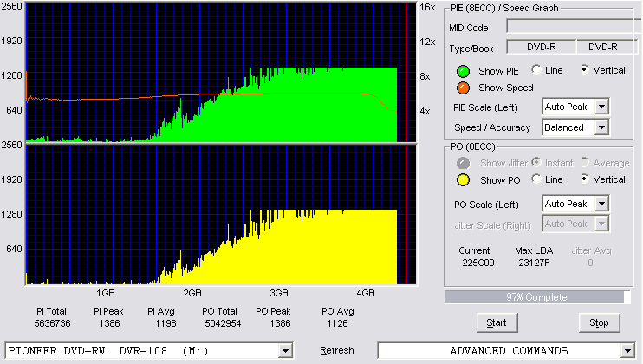Open Jitter Scale (Right) dropdown arrow
Viewport: 643px width, 364px height.
pyautogui.click(x=601, y=224)
